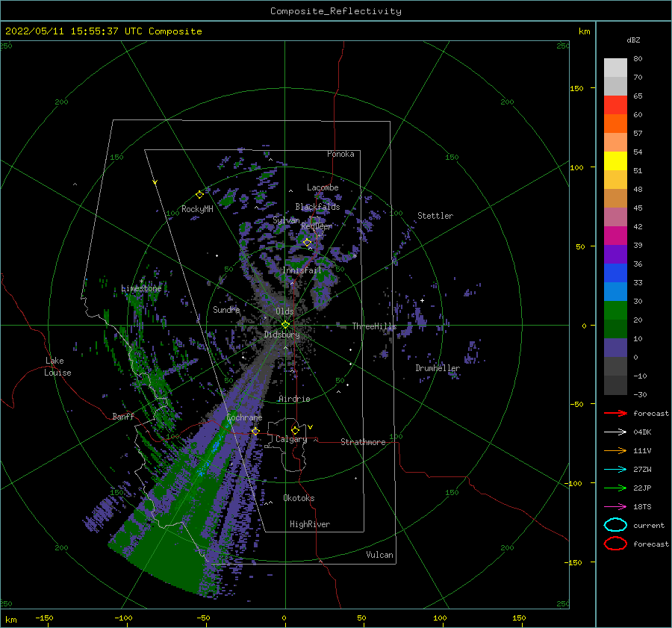
Task: Click the km unit label at top right
Action: [584, 31]
